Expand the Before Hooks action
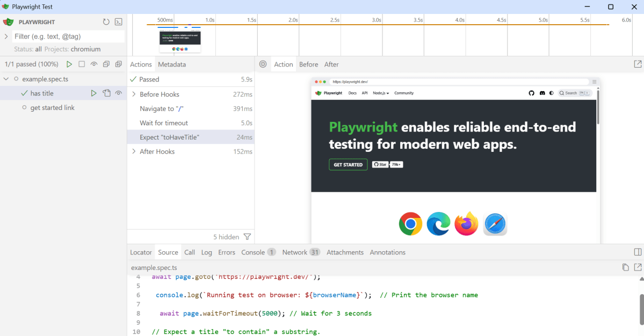 (133, 94)
